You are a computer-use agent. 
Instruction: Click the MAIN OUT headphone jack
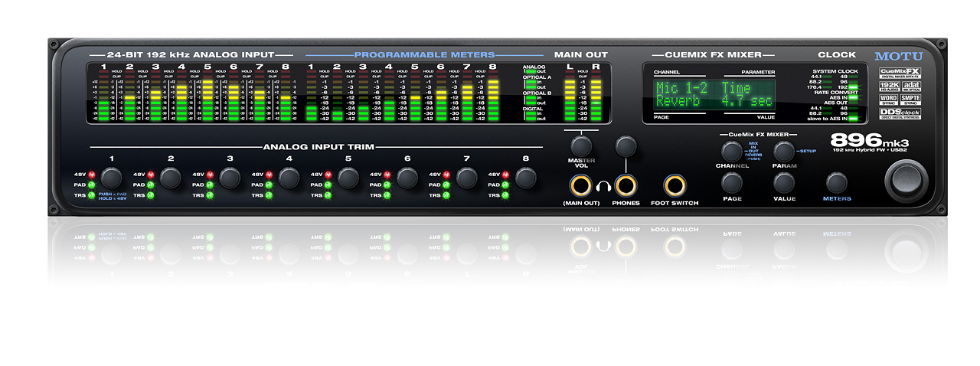coord(581,185)
